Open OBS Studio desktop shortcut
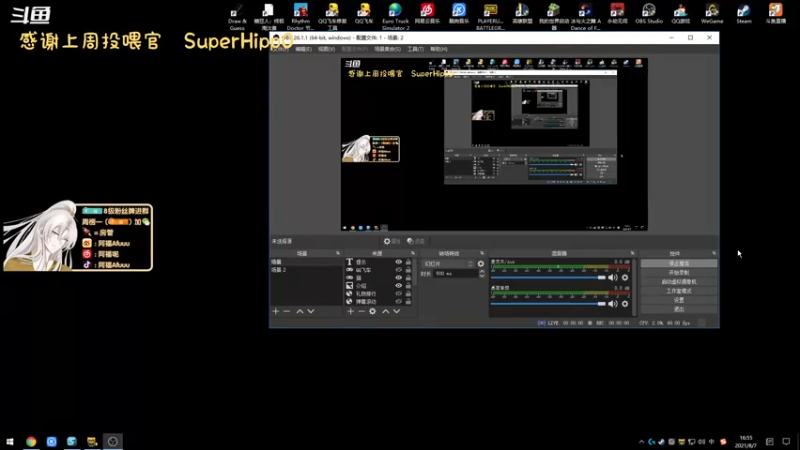 coord(649,14)
